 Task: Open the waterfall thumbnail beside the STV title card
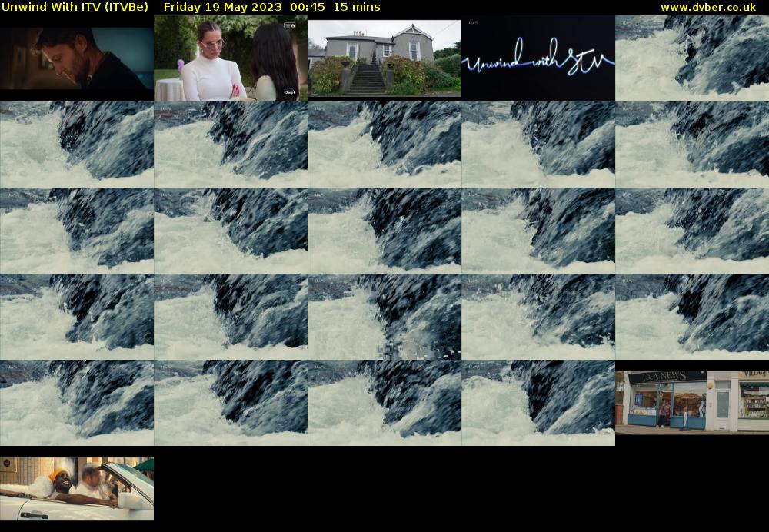point(692,58)
